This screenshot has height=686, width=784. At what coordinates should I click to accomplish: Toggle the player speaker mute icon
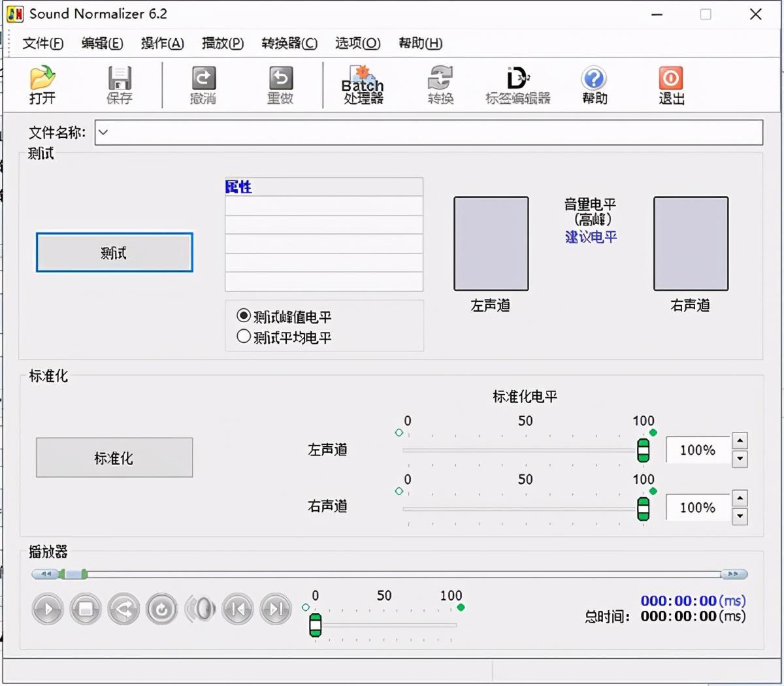[x=200, y=610]
